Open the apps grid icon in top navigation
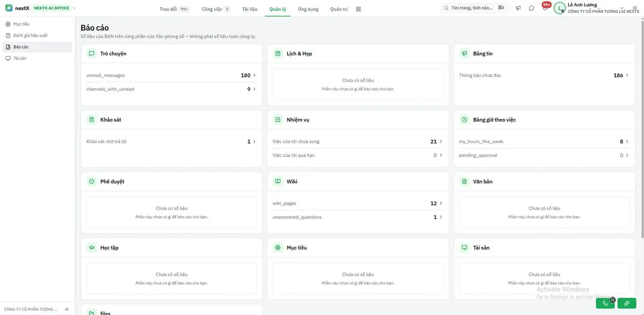This screenshot has height=315, width=644. (x=358, y=9)
